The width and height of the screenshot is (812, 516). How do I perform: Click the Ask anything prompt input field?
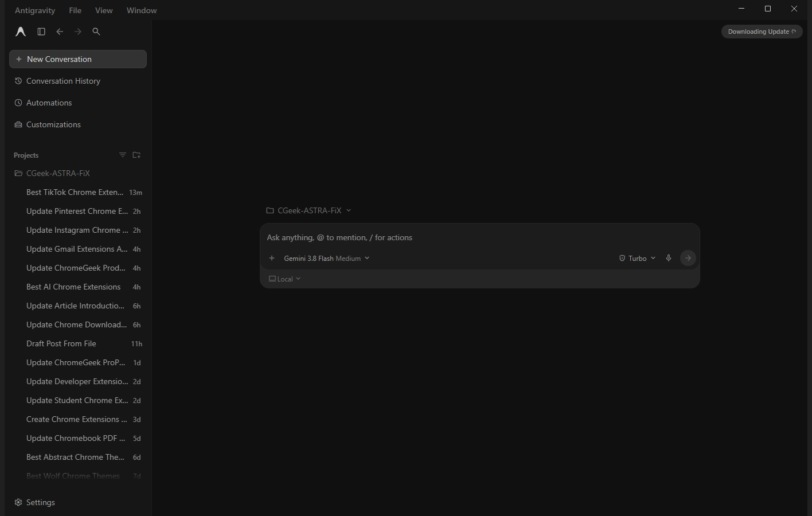point(479,237)
